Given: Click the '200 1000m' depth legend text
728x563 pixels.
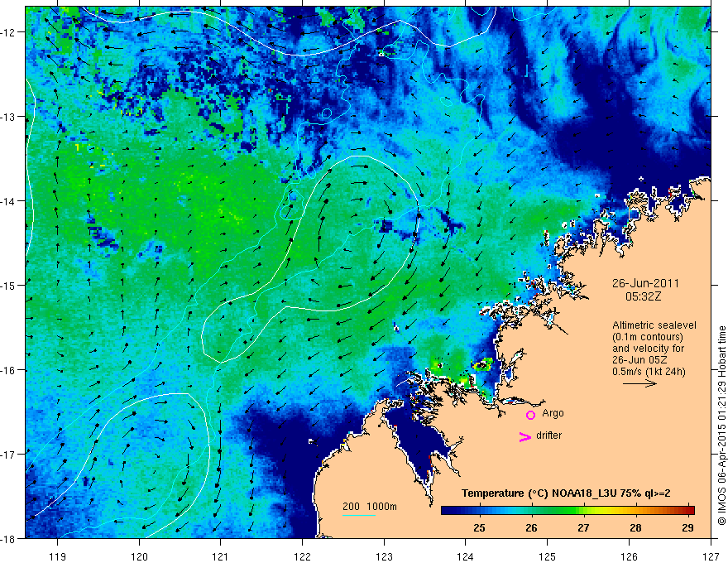Looking at the screenshot, I should click(x=370, y=507).
